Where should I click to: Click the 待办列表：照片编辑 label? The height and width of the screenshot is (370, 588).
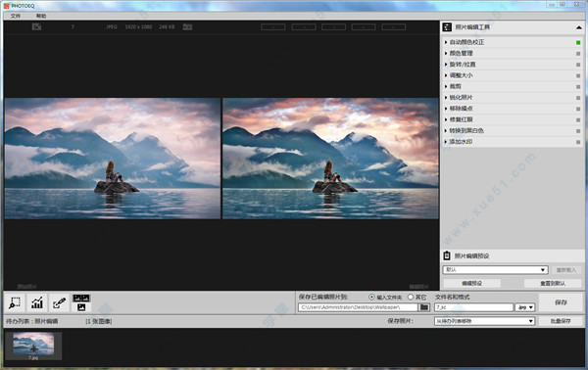[x=32, y=321]
